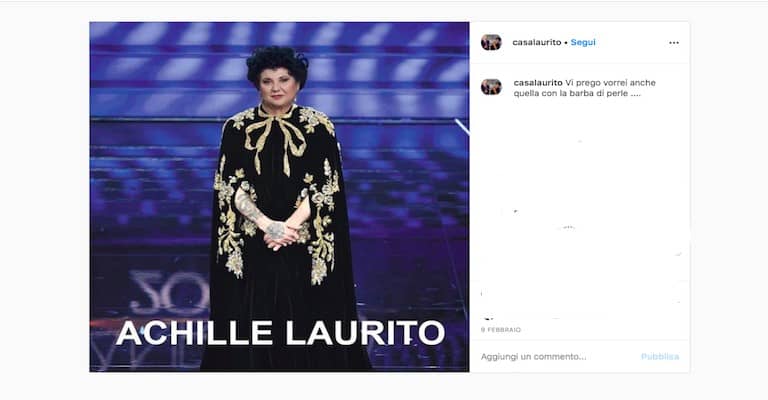768x400 pixels.
Task: Click the tattooed clasped hands in photo
Action: (x=278, y=235)
